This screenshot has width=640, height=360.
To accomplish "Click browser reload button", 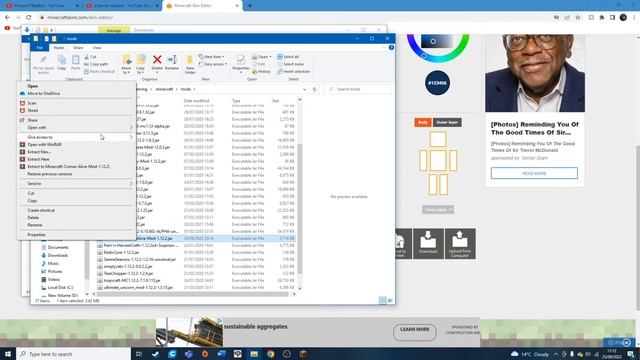I will pyautogui.click(x=29, y=18).
